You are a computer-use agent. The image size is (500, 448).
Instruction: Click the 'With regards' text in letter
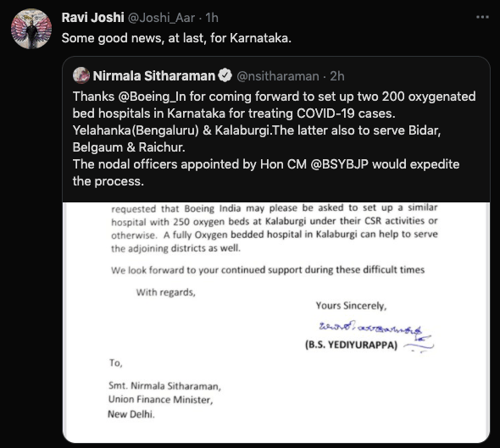pos(166,292)
